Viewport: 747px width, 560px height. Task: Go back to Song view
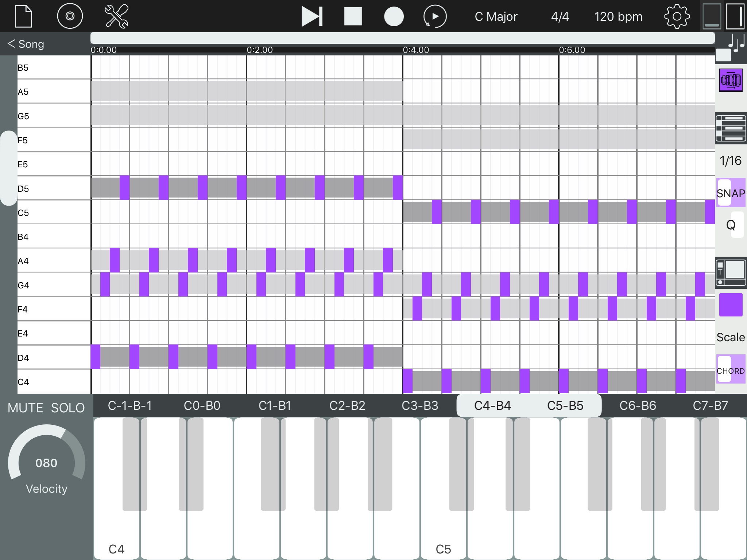pos(26,44)
